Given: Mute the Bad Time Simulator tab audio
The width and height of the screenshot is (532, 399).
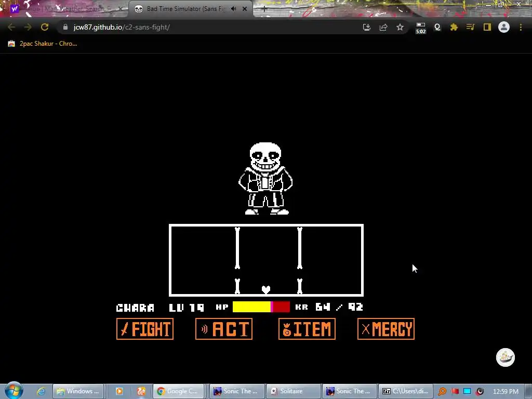Looking at the screenshot, I should pos(233,9).
